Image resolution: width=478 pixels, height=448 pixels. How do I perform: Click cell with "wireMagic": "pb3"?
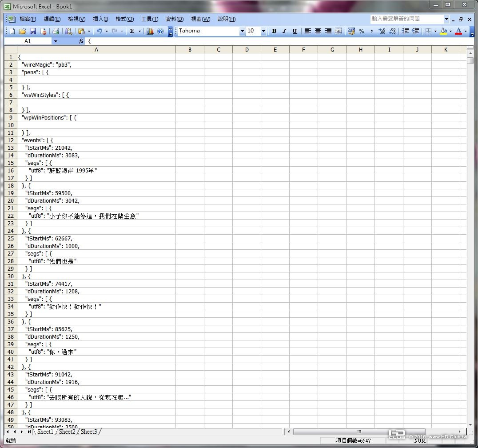(96, 64)
